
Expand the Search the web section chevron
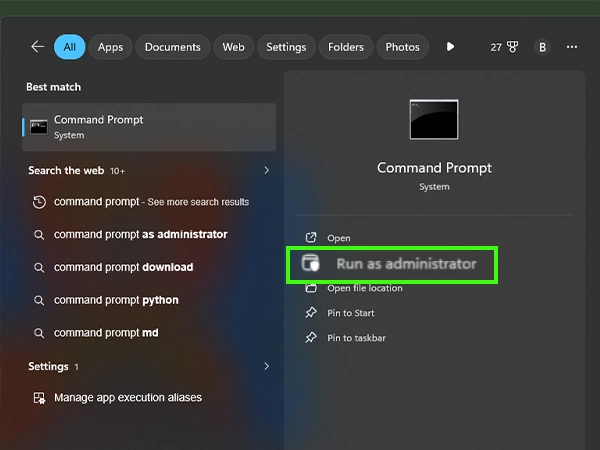[267, 170]
